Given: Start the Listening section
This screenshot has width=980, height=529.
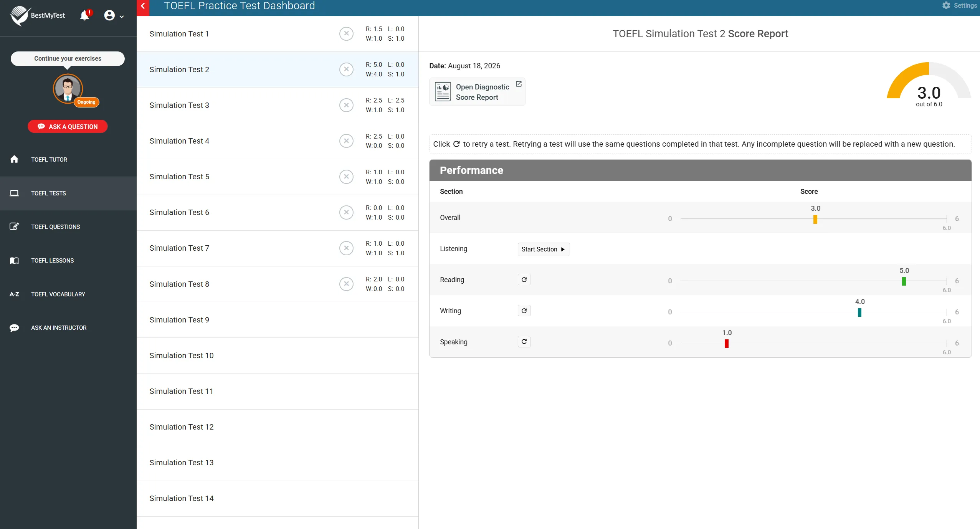Looking at the screenshot, I should point(544,249).
